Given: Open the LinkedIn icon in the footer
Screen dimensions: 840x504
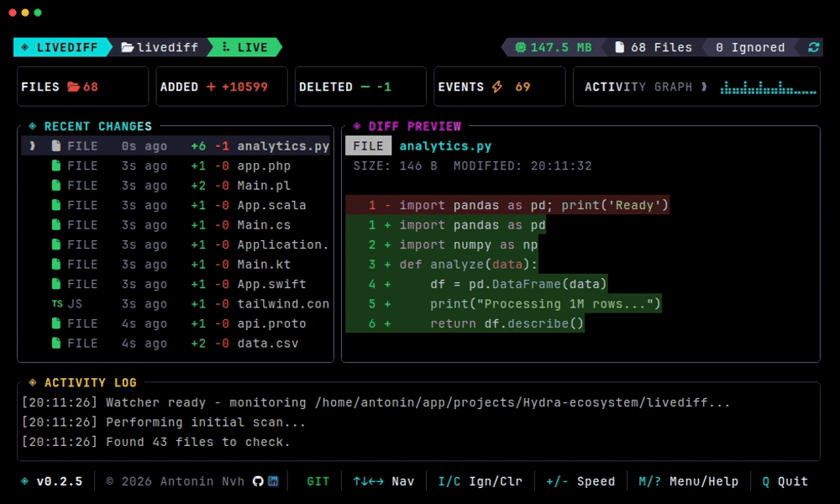Looking at the screenshot, I should coord(273,481).
